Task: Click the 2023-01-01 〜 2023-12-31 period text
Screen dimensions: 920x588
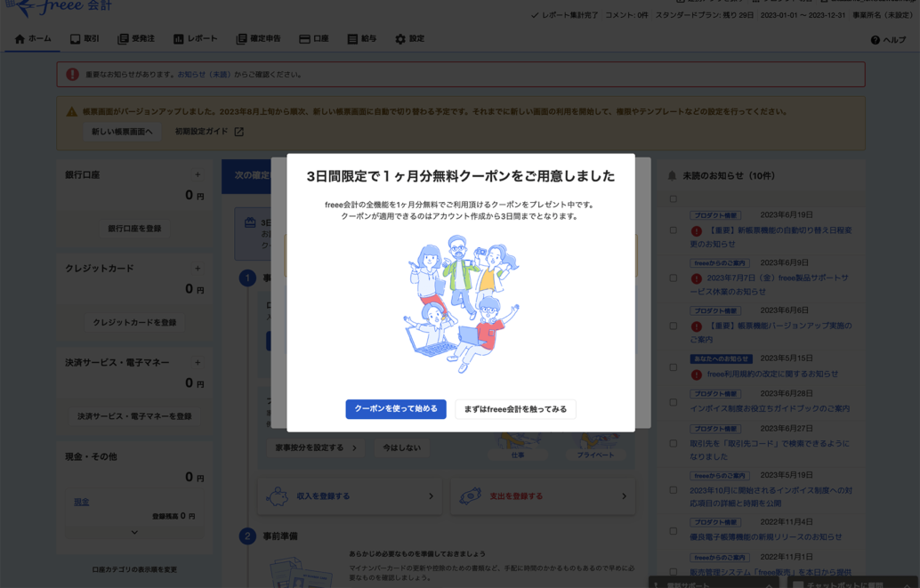Action: click(803, 15)
